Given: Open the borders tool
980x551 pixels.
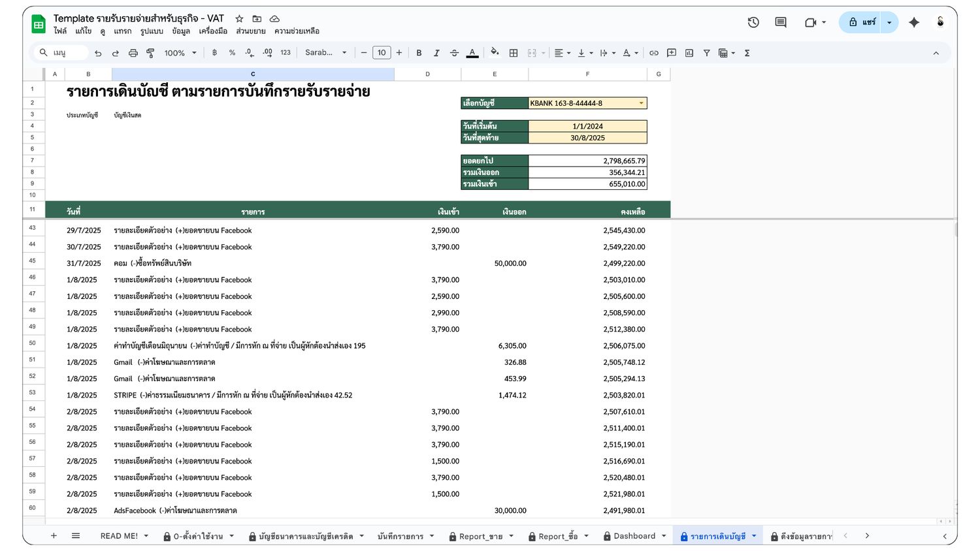Looking at the screenshot, I should click(x=514, y=53).
